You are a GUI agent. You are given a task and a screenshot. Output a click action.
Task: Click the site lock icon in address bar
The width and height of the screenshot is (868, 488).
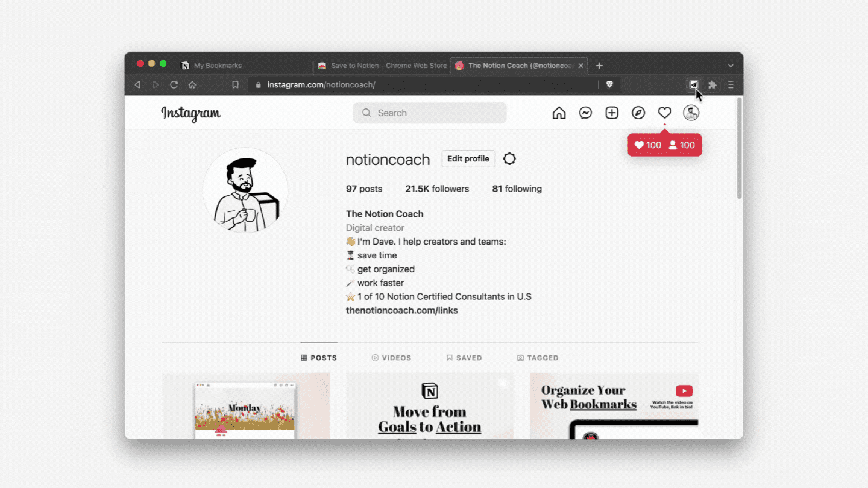(259, 85)
